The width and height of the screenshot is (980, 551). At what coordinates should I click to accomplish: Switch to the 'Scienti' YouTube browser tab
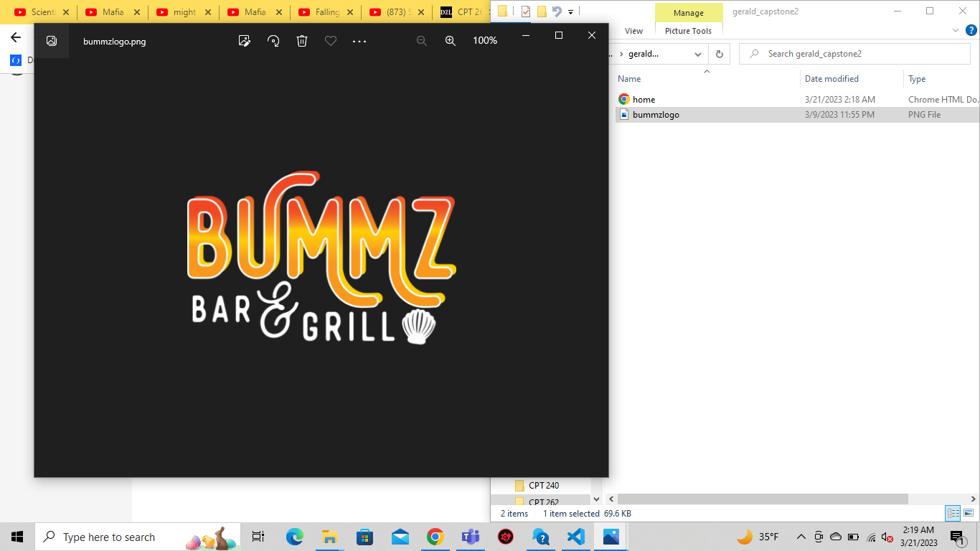pos(42,12)
